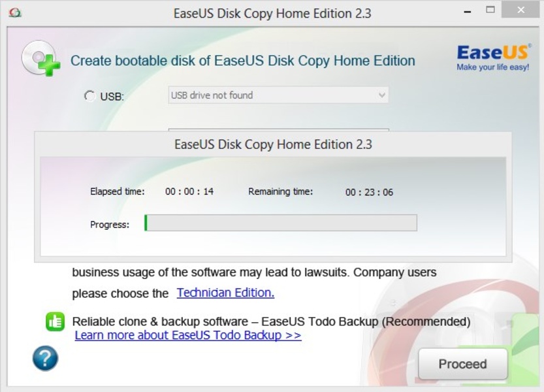This screenshot has width=544, height=392.
Task: Click the EaseUS app icon in title bar
Action: [15, 12]
